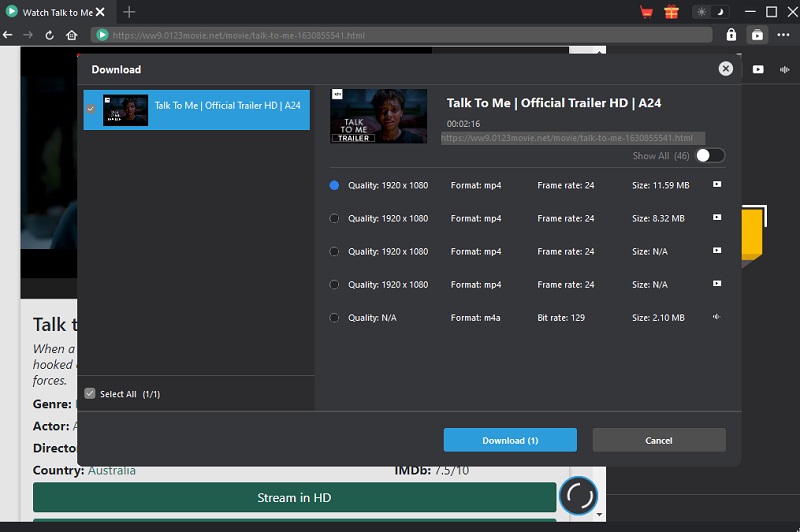
Task: Click the video icon for 8.32 MB row
Action: pos(717,217)
